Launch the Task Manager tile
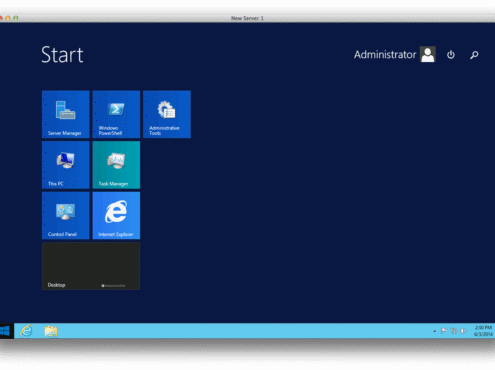Image resolution: width=495 pixels, height=370 pixels. [x=116, y=165]
